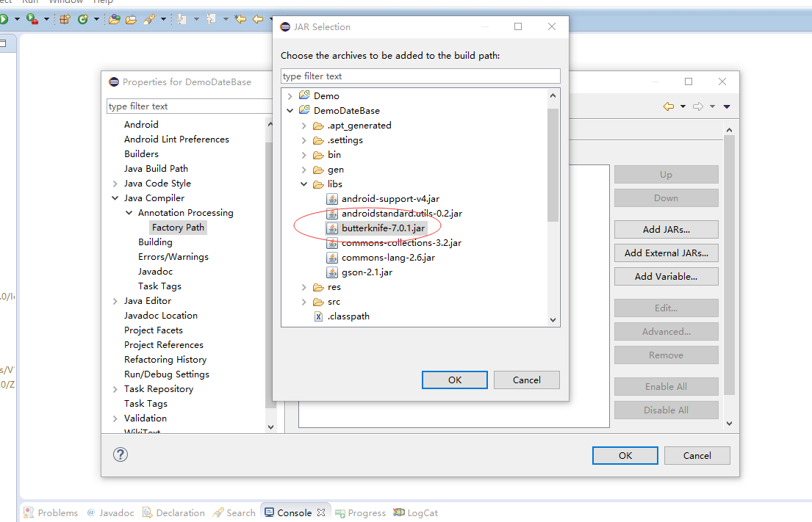Viewport: 812px width, 522px height.
Task: Click the help question mark icon
Action: pyautogui.click(x=120, y=454)
